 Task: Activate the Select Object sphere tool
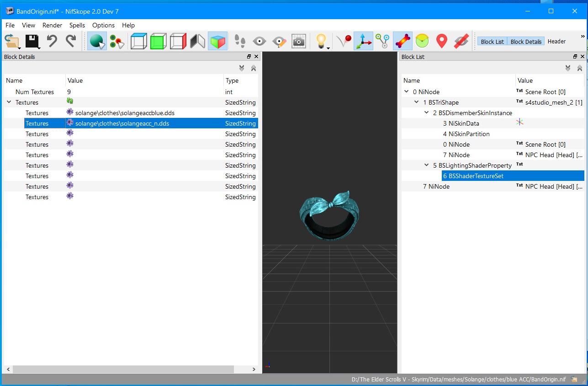97,42
